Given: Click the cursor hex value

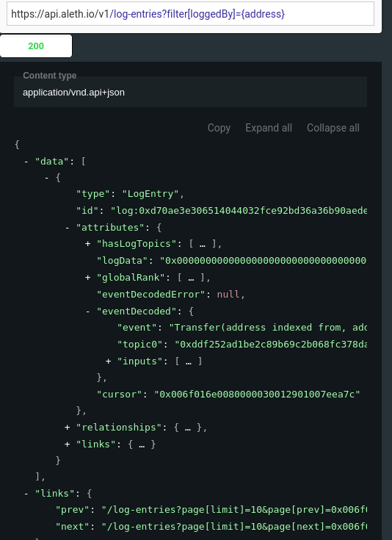Looking at the screenshot, I should 257,394.
